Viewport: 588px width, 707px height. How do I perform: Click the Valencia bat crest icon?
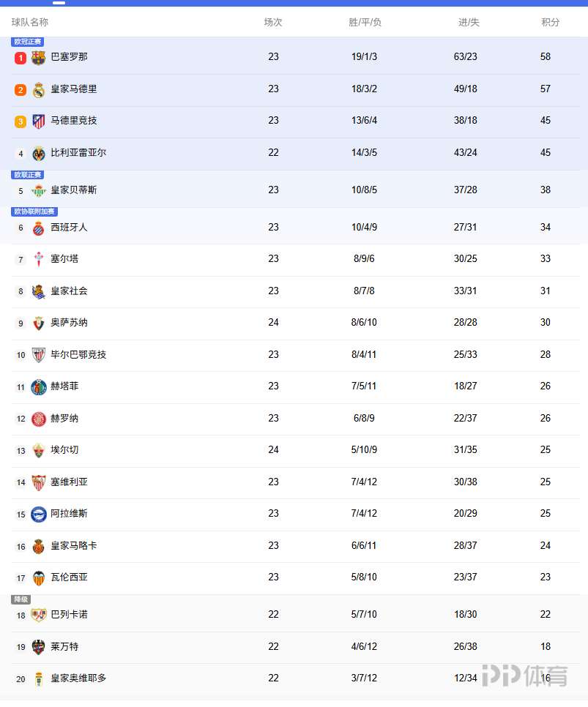39,577
